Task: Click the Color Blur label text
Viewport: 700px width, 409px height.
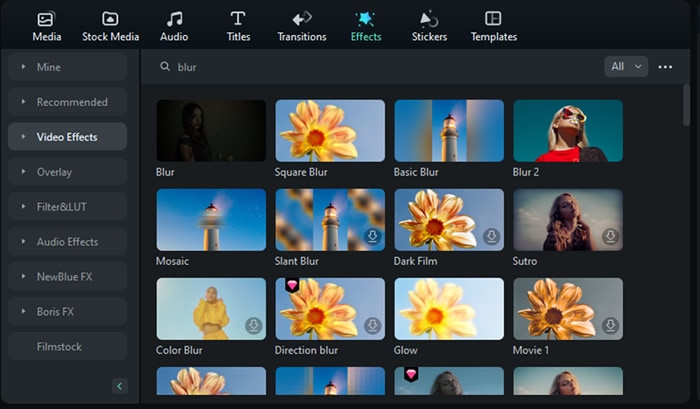Action: 179,350
